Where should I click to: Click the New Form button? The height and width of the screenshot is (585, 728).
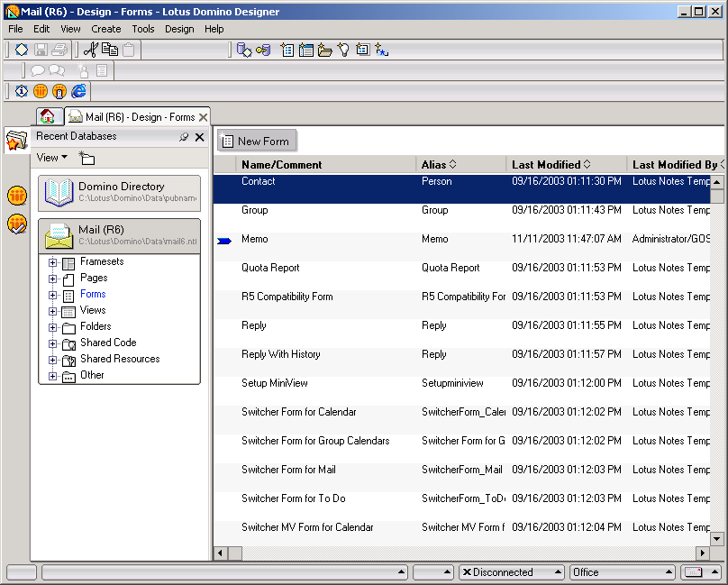pos(257,141)
